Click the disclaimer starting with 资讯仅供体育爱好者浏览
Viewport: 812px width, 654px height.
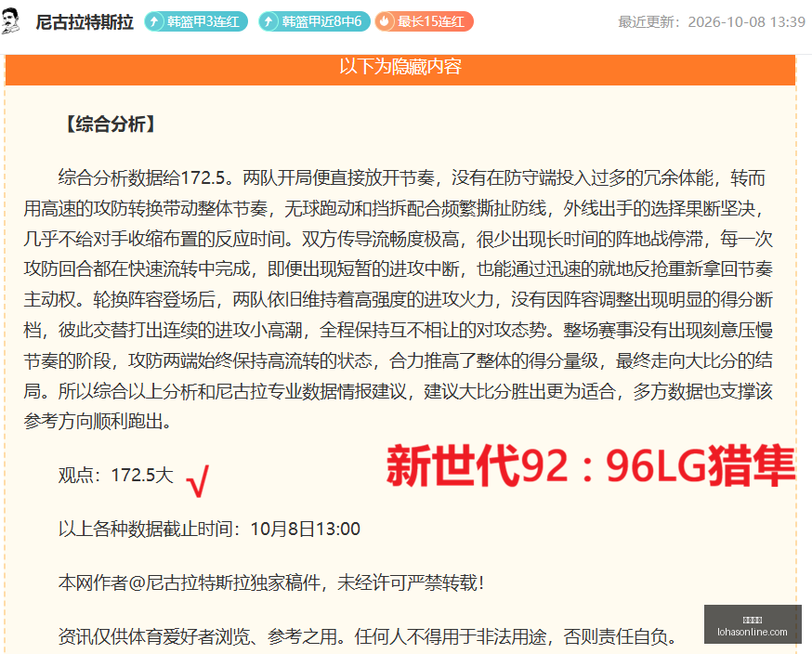tap(367, 636)
